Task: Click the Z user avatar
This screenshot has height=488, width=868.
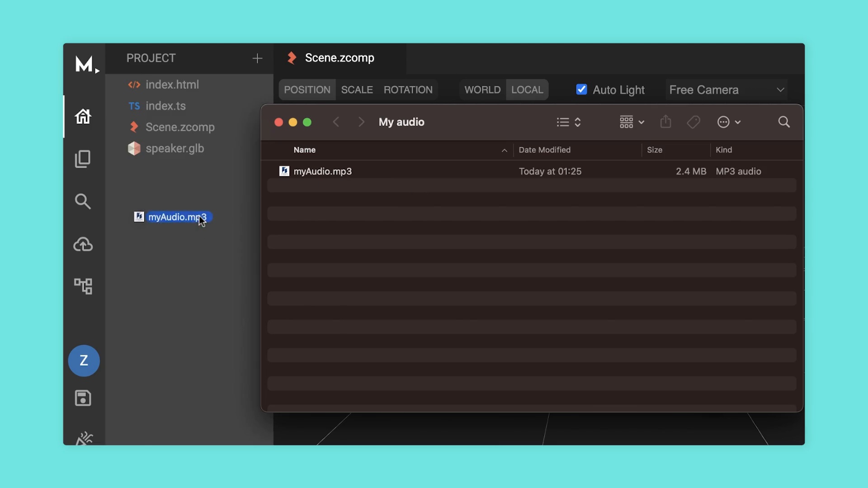Action: (x=84, y=361)
